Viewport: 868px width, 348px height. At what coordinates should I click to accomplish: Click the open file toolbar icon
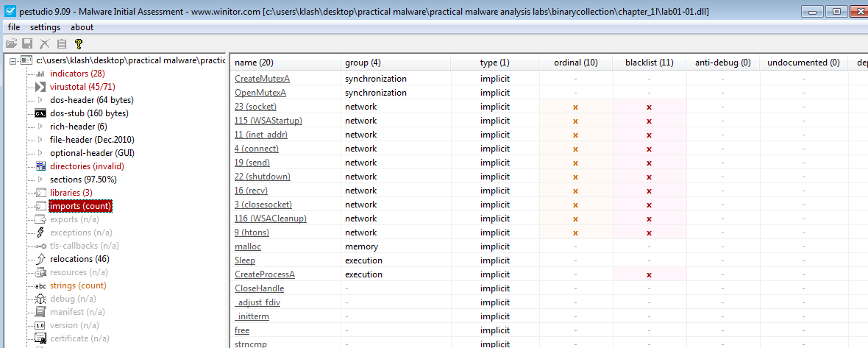(x=11, y=43)
